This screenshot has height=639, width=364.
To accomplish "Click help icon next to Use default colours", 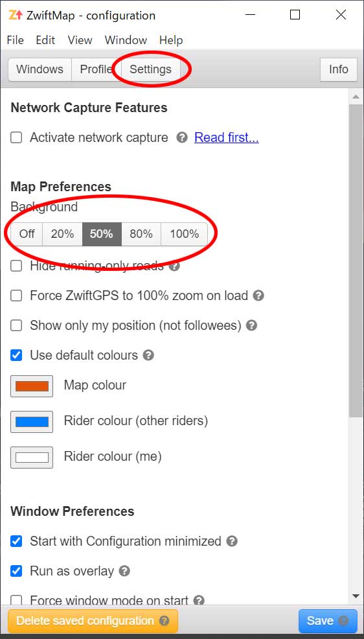I will pos(148,355).
